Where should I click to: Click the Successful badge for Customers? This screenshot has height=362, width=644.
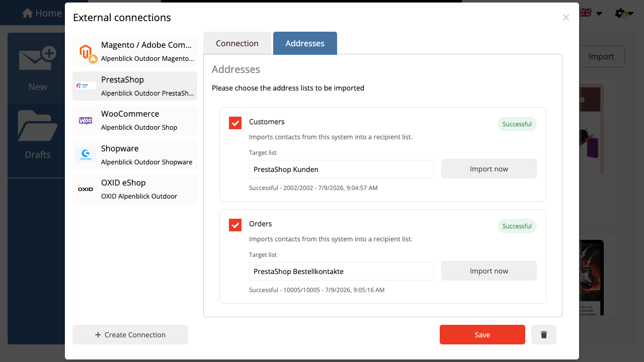(x=517, y=124)
